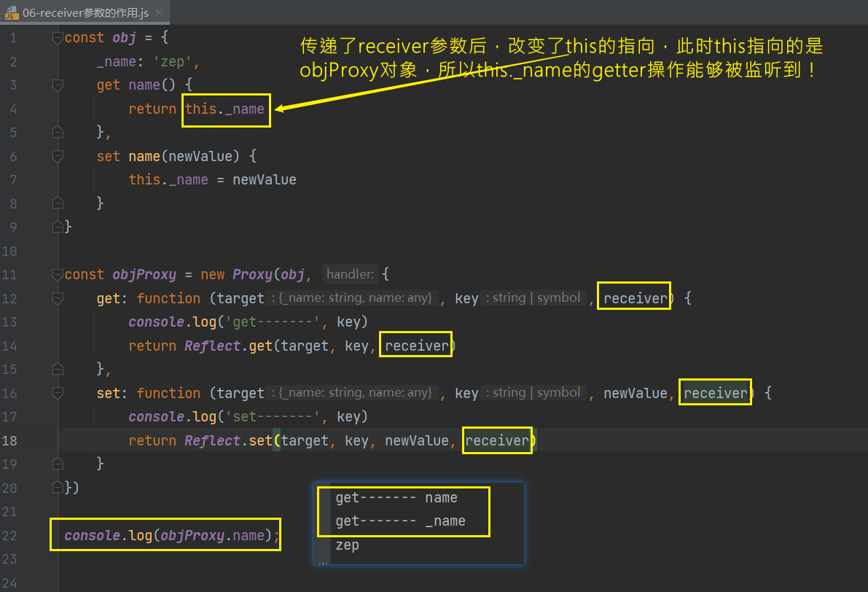
Task: Click output line 'get------- name'
Action: click(396, 498)
